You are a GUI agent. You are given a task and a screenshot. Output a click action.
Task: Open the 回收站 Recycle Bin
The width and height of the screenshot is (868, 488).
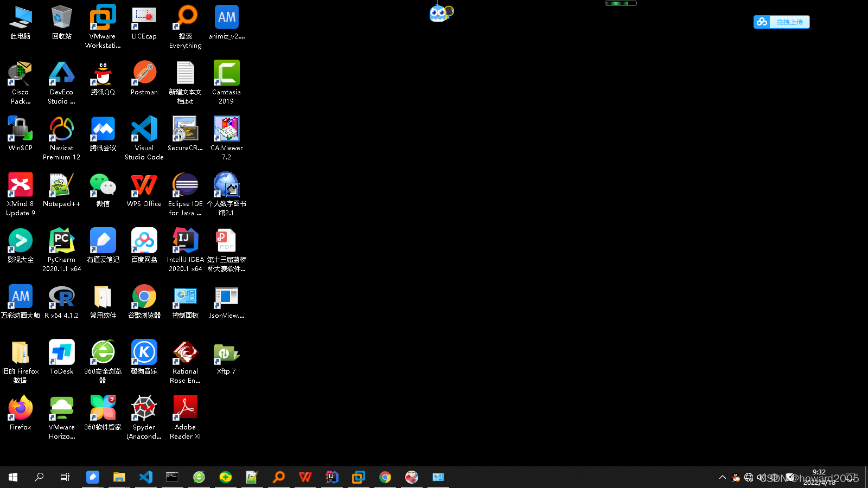(62, 22)
